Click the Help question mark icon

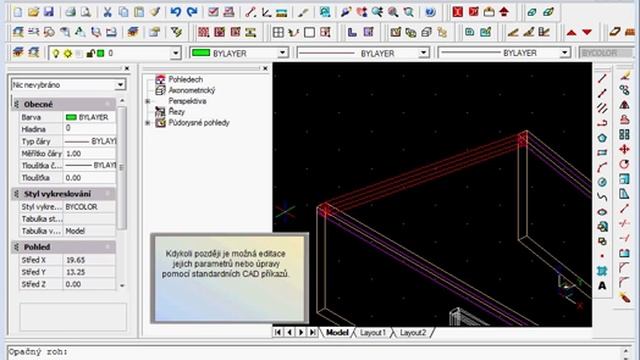430,12
